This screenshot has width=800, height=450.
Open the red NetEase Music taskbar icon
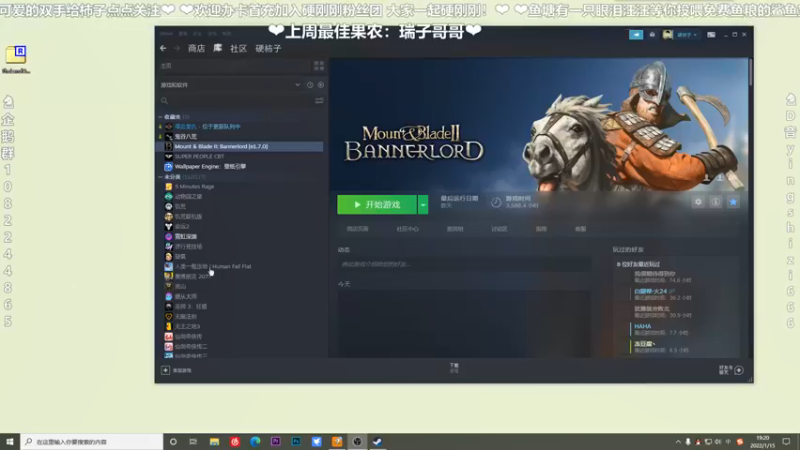click(x=235, y=441)
